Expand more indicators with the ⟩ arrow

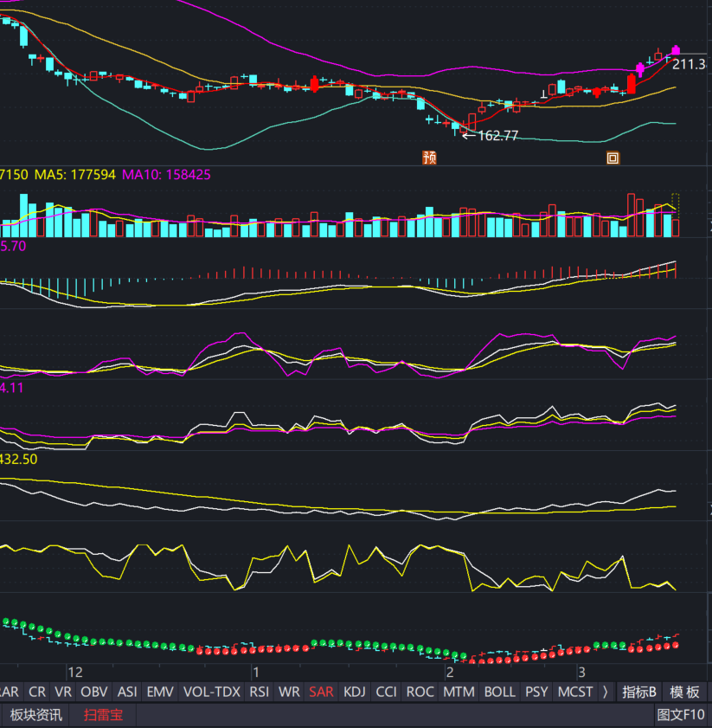[x=604, y=692]
